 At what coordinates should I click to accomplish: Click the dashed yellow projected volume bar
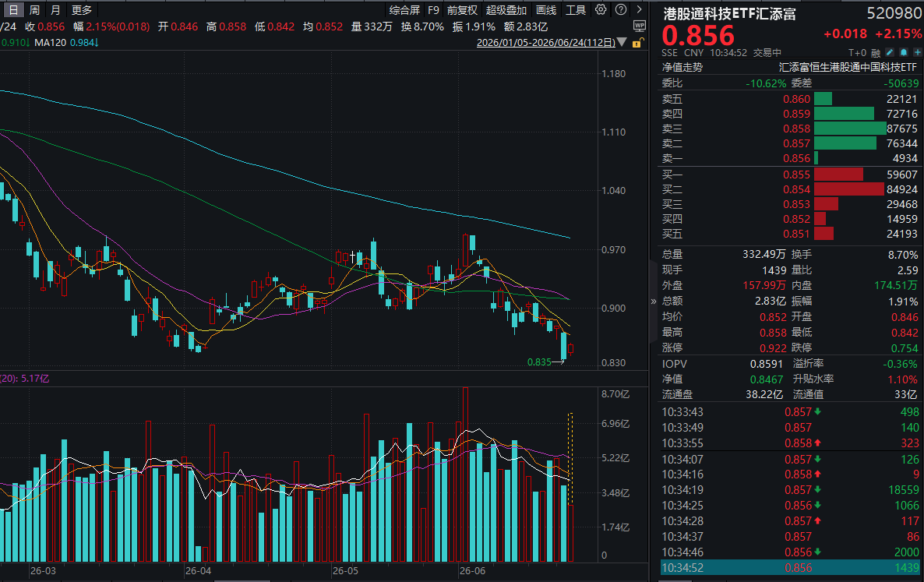[570, 459]
